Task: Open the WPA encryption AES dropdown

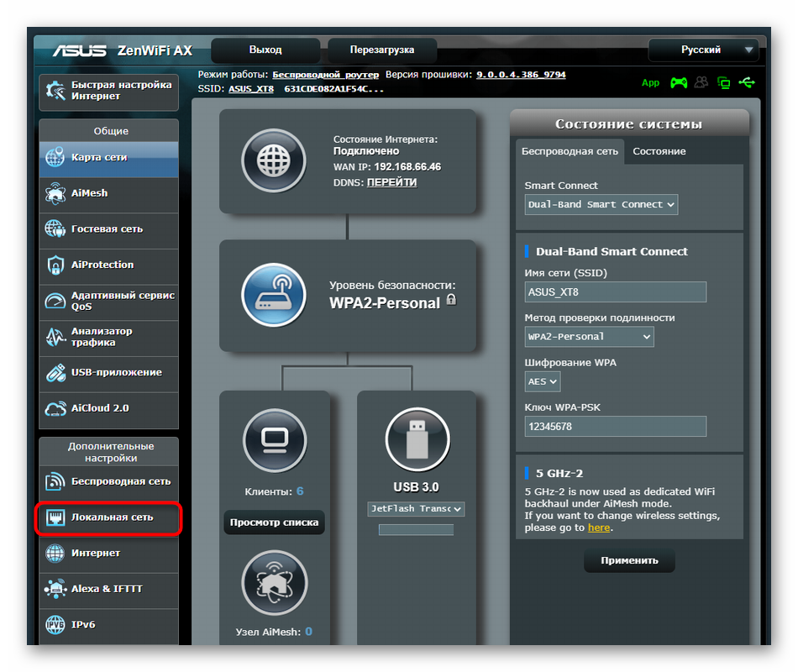Action: click(x=543, y=381)
